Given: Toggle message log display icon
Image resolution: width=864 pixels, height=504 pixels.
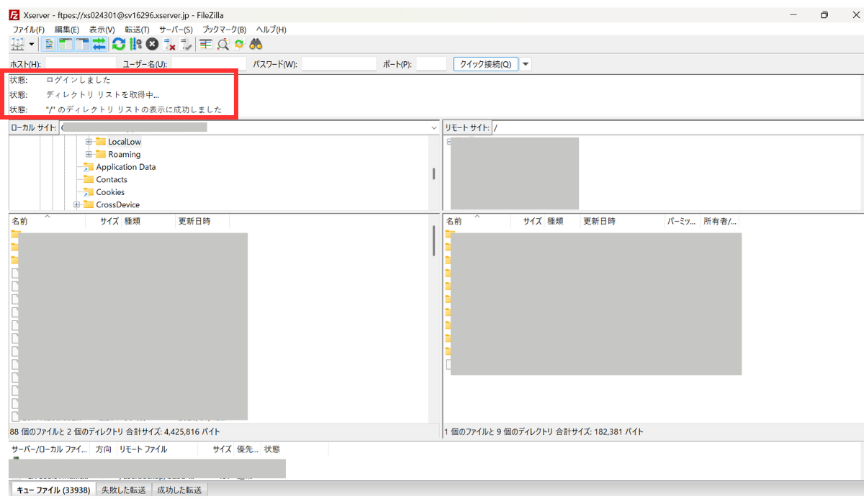Looking at the screenshot, I should pos(50,45).
